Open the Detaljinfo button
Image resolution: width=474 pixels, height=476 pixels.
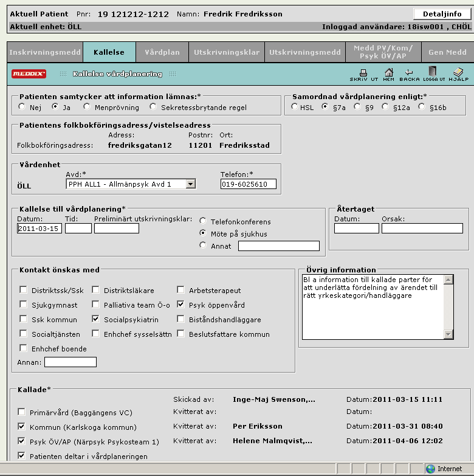442,14
